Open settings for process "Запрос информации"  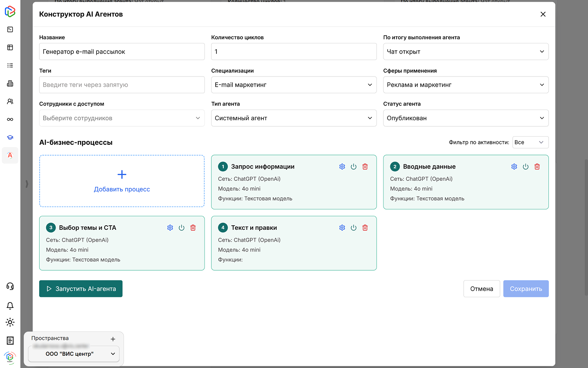click(x=342, y=166)
